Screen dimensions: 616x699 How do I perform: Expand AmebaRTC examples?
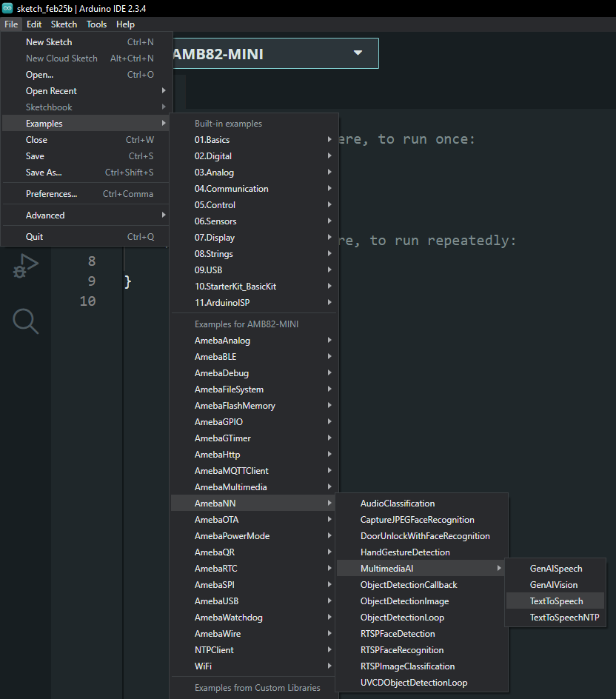point(254,569)
